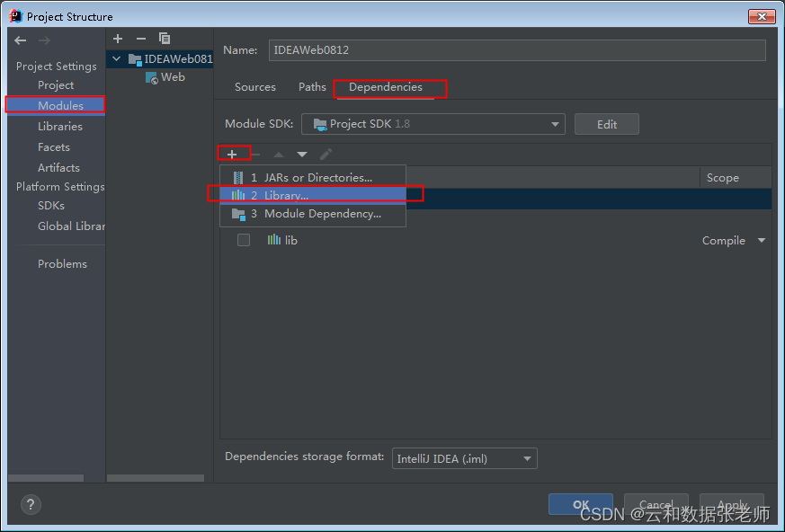Screen dimensions: 785x532
Task: Click the lib library icon in the dependencies list
Action: (x=274, y=240)
